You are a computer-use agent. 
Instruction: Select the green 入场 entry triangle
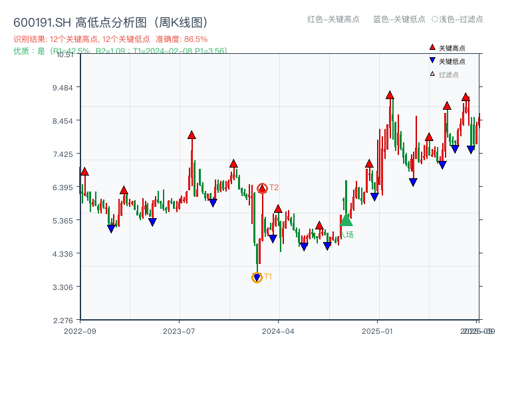coord(345,221)
